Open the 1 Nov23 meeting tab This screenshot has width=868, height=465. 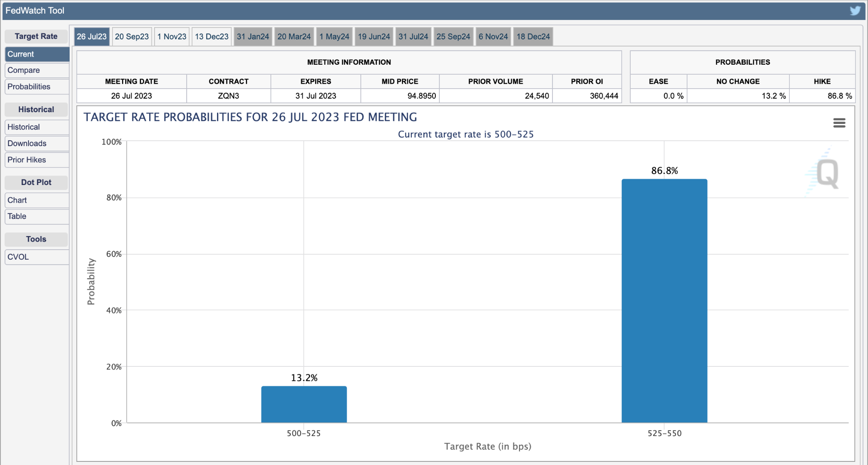[172, 37]
